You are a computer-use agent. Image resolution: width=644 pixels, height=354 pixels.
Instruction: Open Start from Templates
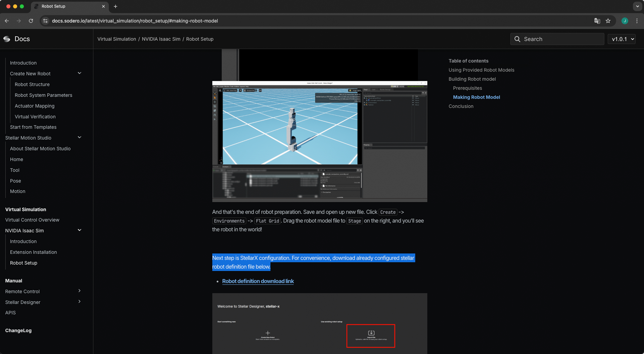click(33, 127)
